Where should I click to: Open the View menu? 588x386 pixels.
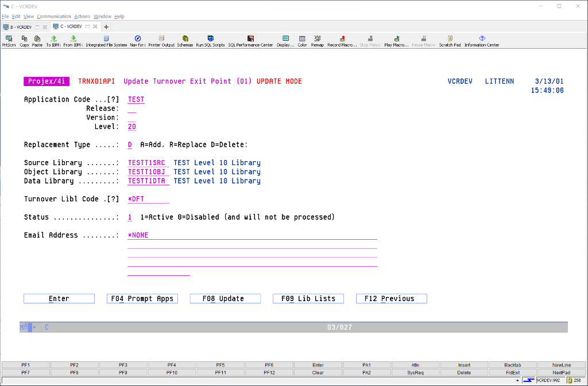[29, 17]
